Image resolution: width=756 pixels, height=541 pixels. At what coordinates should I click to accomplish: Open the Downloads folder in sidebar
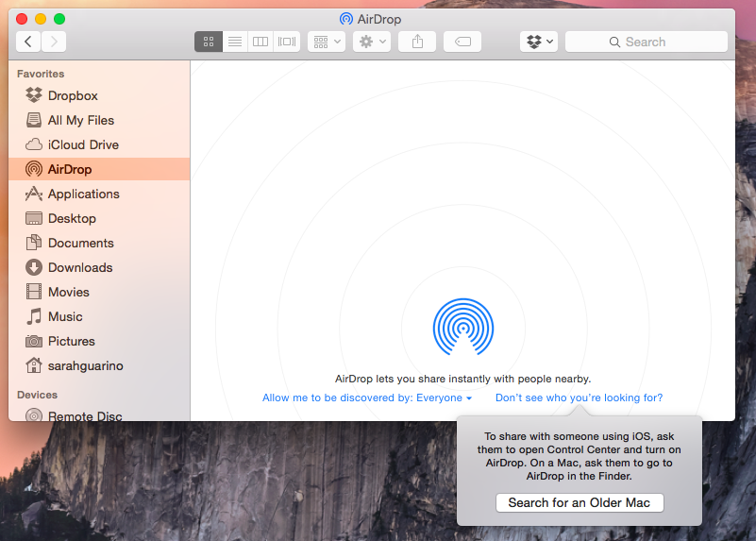click(x=80, y=267)
